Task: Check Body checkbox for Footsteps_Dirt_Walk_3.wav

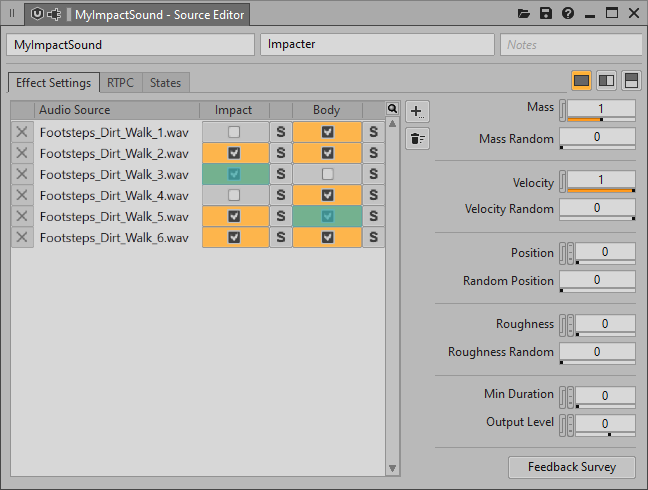Action: 327,174
